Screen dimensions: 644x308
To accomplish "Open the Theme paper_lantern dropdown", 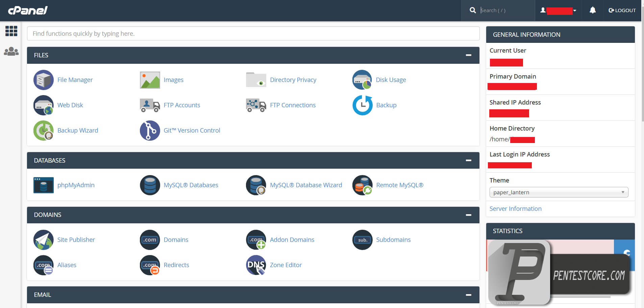I will (559, 192).
